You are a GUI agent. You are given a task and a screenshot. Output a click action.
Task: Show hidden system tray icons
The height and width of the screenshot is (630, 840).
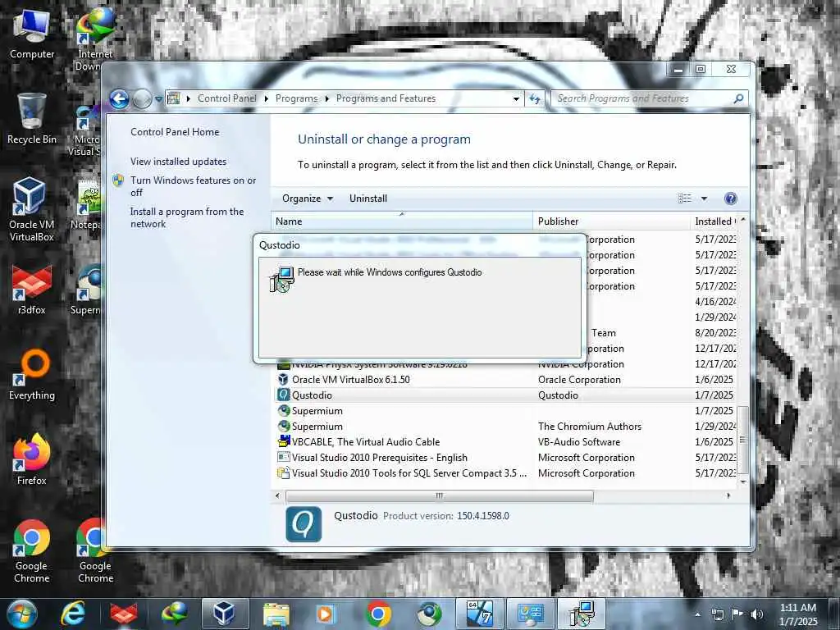(697, 614)
